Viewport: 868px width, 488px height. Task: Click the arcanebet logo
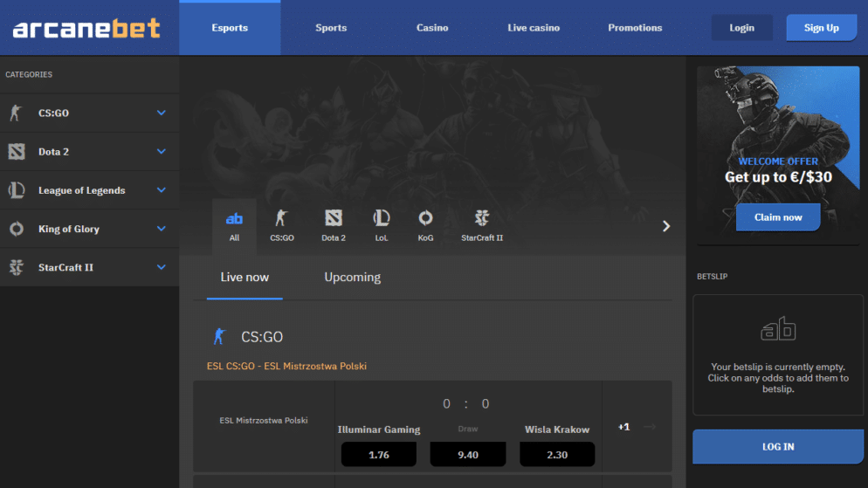click(x=87, y=28)
